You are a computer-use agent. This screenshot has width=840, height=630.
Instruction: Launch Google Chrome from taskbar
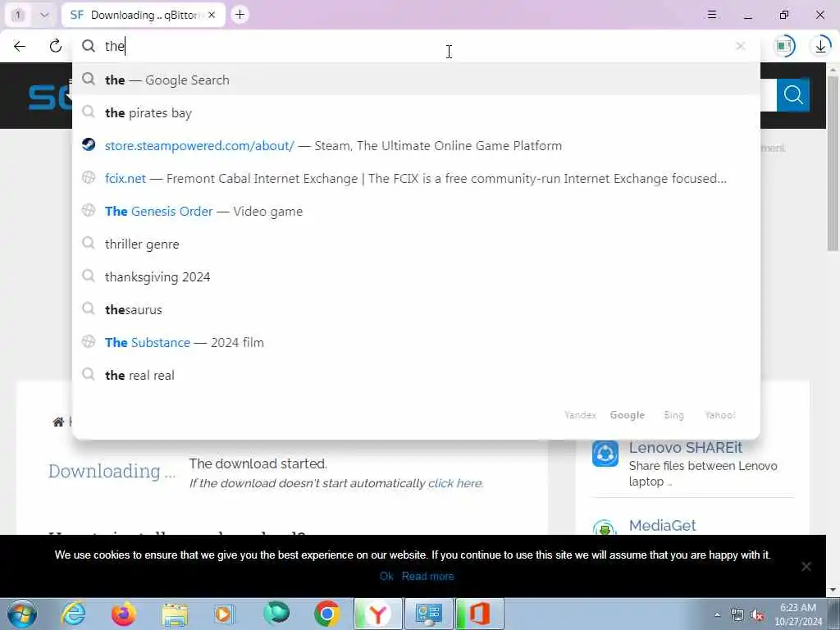(326, 614)
